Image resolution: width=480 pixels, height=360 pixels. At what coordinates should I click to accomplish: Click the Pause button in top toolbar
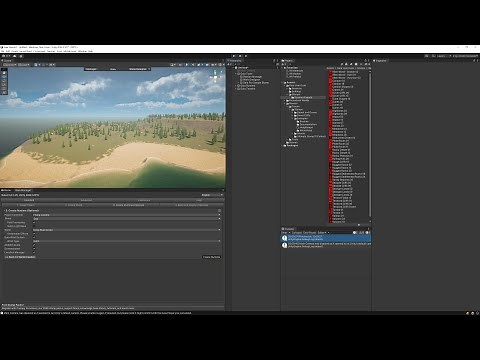click(x=240, y=56)
